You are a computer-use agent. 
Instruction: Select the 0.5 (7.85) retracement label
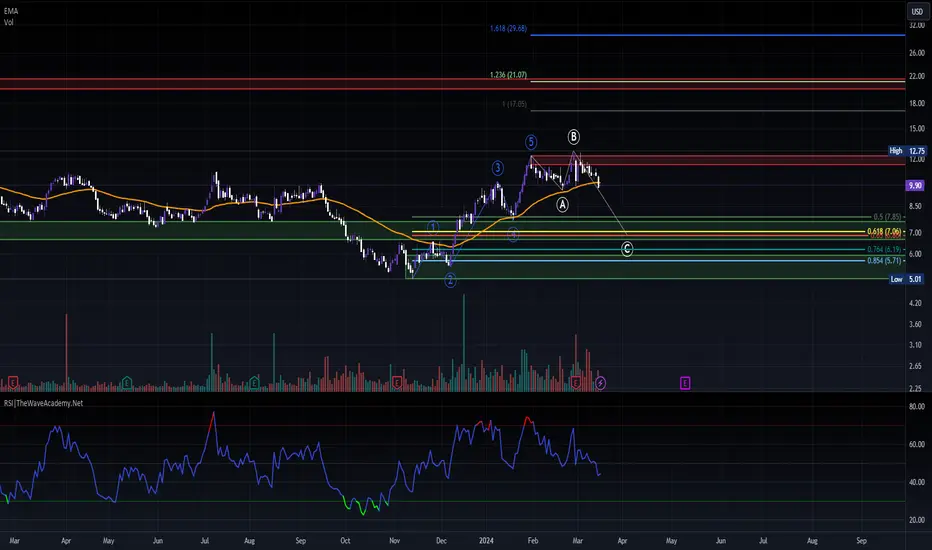[x=887, y=217]
